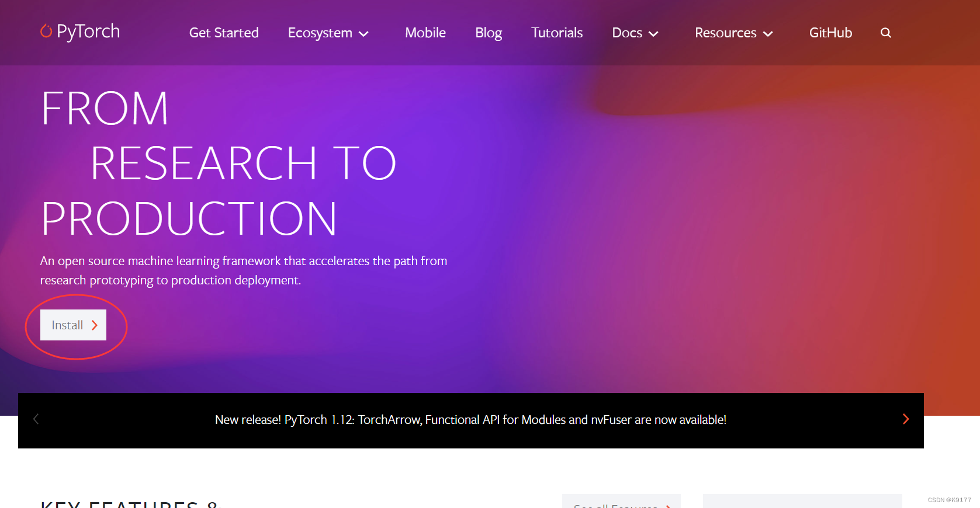Screen dimensions: 980x508
Task: Click the PyTorch logo
Action: pos(80,32)
